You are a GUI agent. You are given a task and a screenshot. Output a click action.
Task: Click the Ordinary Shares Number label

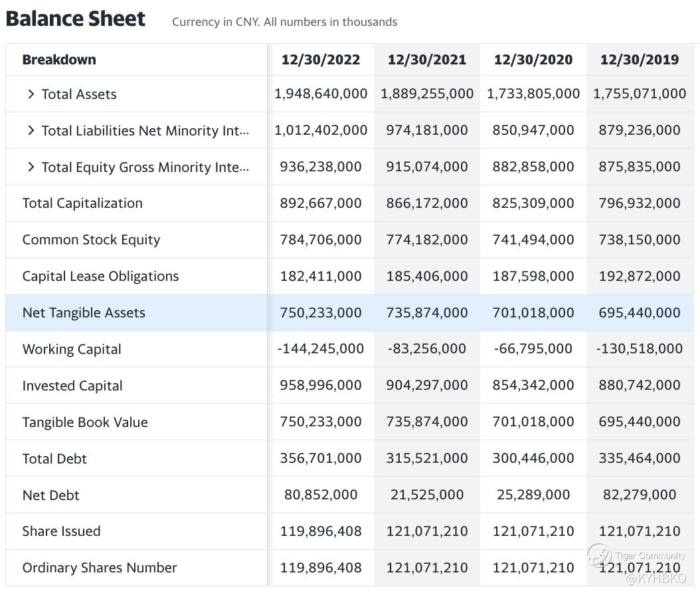click(100, 568)
